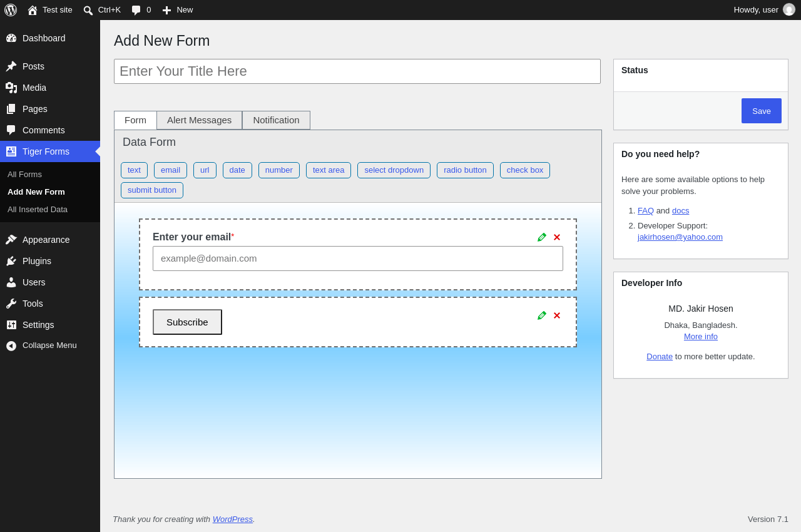Click the WordPress logo icon
Image resolution: width=801 pixels, height=532 pixels.
[x=11, y=10]
